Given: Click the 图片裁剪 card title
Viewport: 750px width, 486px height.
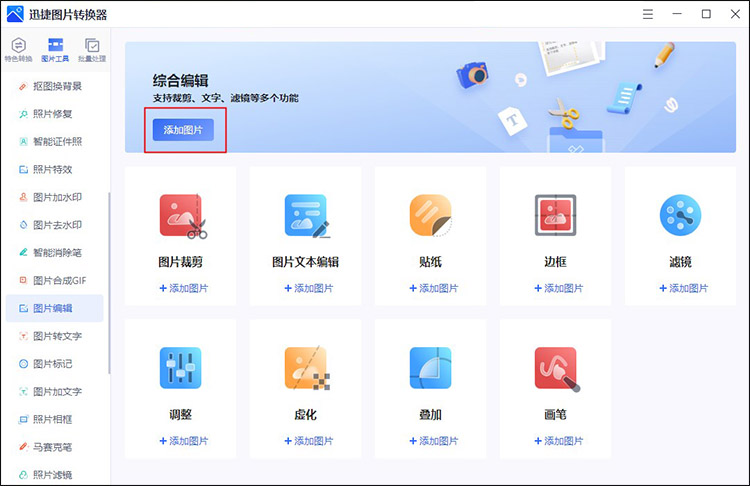Looking at the screenshot, I should (180, 262).
